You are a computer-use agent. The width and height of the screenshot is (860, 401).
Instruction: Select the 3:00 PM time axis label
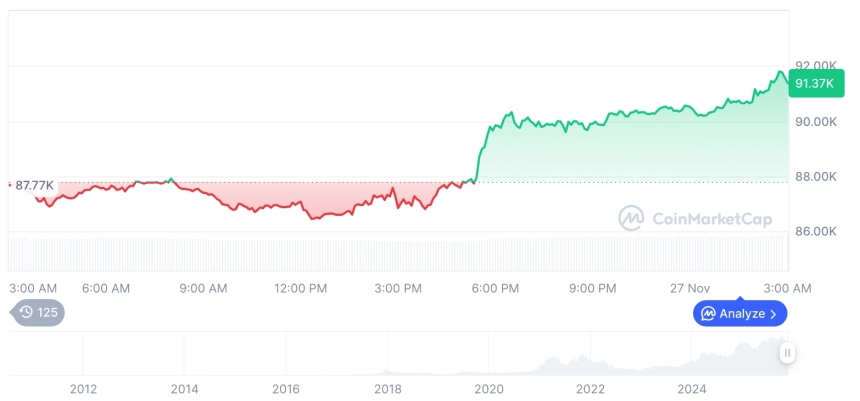point(398,288)
